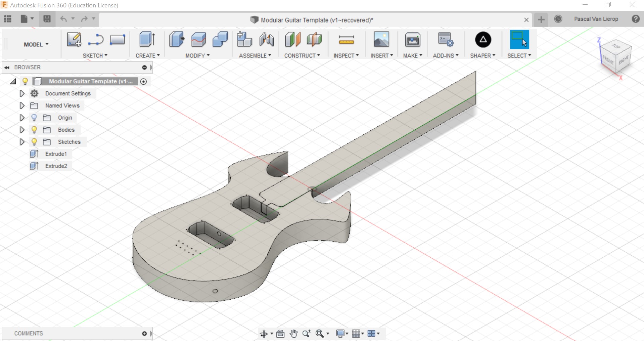This screenshot has height=341, width=644.
Task: Close the Modular Guitar Template tab
Action: [526, 20]
